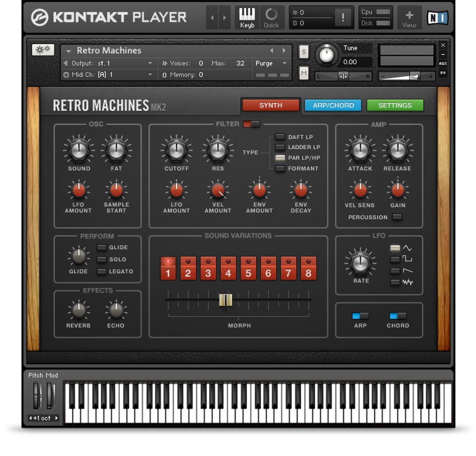This screenshot has width=476, height=456.
Task: Toggle the FILTER on/off switch
Action: [x=251, y=124]
